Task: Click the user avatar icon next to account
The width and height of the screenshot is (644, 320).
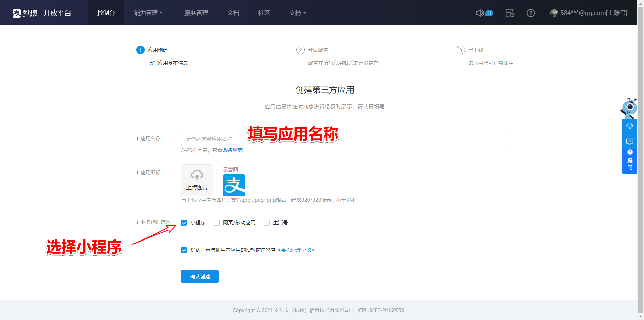Action: [x=554, y=13]
